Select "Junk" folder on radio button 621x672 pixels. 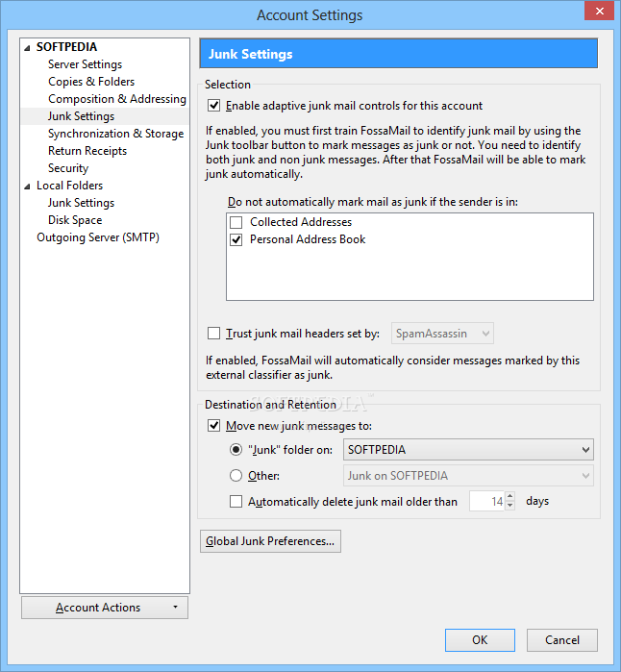(236, 450)
